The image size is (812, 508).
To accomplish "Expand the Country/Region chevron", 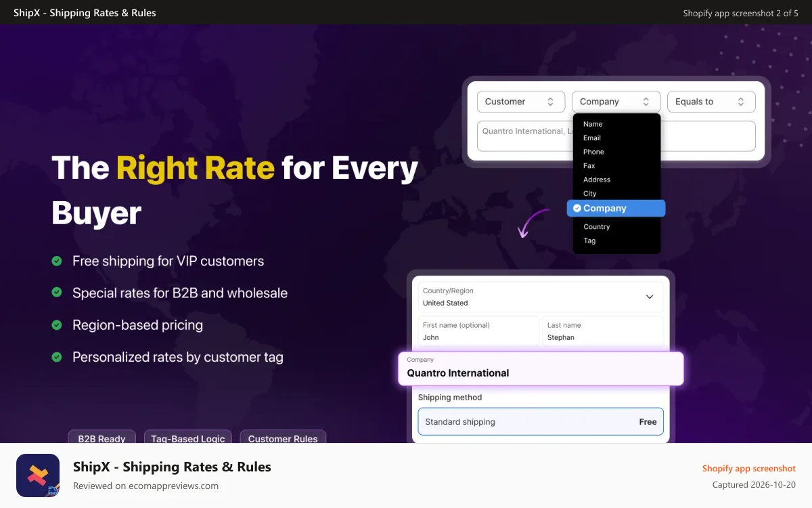I will pos(650,297).
